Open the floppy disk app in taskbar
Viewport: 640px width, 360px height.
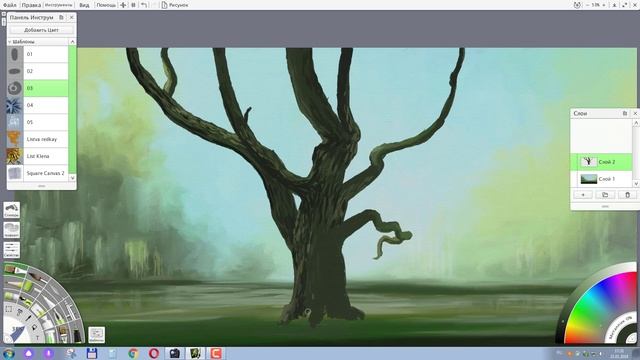92,353
